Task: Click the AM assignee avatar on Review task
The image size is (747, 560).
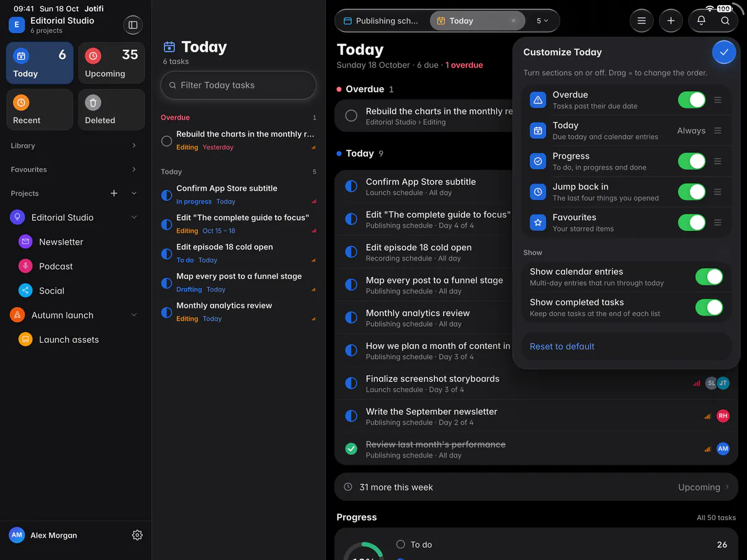Action: coord(723,449)
